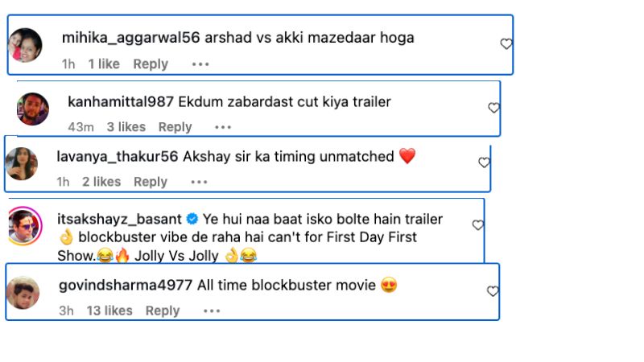
Task: Click the verified badge beside itsakshayz_basant
Action: (x=192, y=220)
